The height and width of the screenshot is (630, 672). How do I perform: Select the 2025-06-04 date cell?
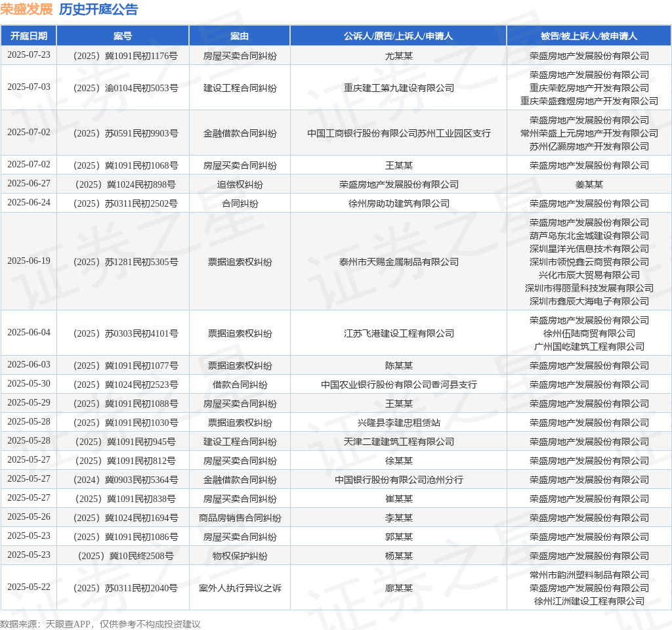(29, 333)
